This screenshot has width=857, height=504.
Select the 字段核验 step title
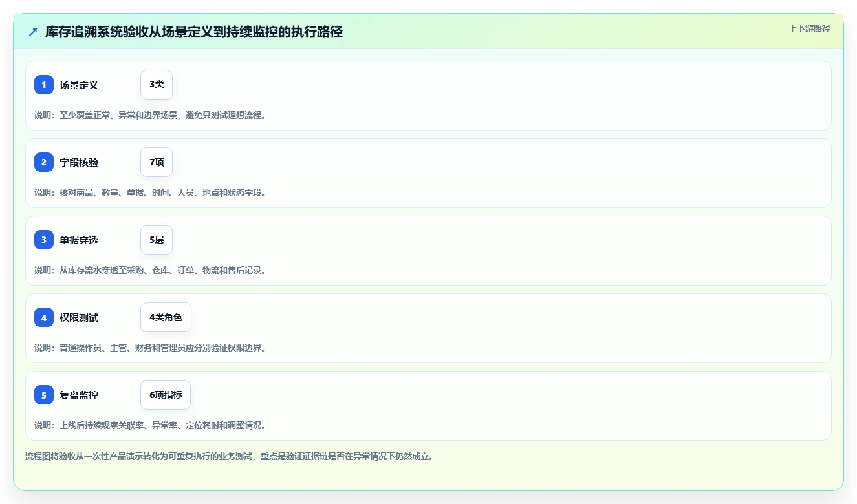pos(79,162)
